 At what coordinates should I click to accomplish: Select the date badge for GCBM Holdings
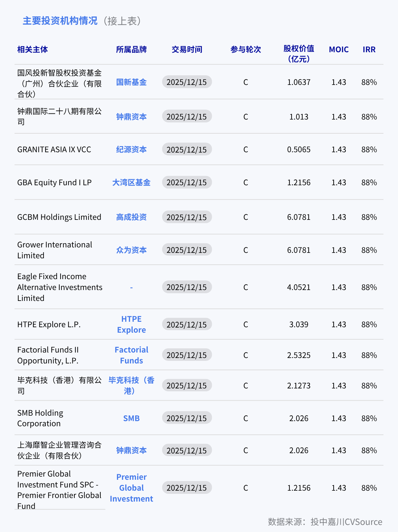click(x=187, y=217)
